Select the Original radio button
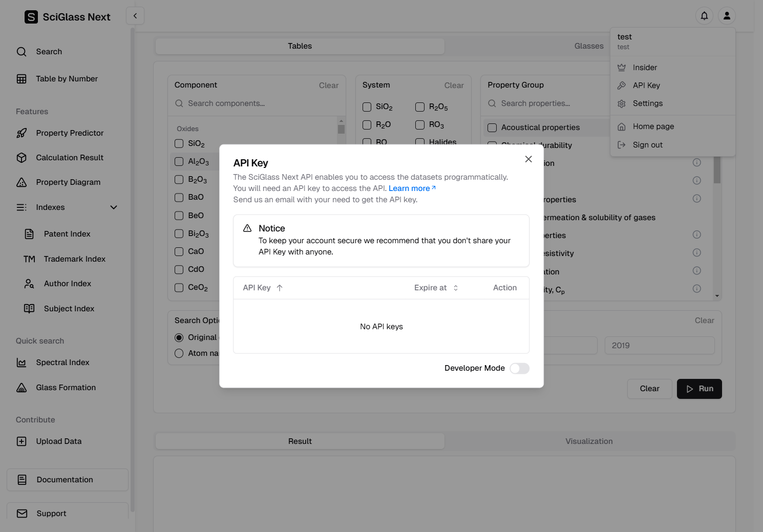Screen dimensions: 763x532 pyautogui.click(x=179, y=337)
